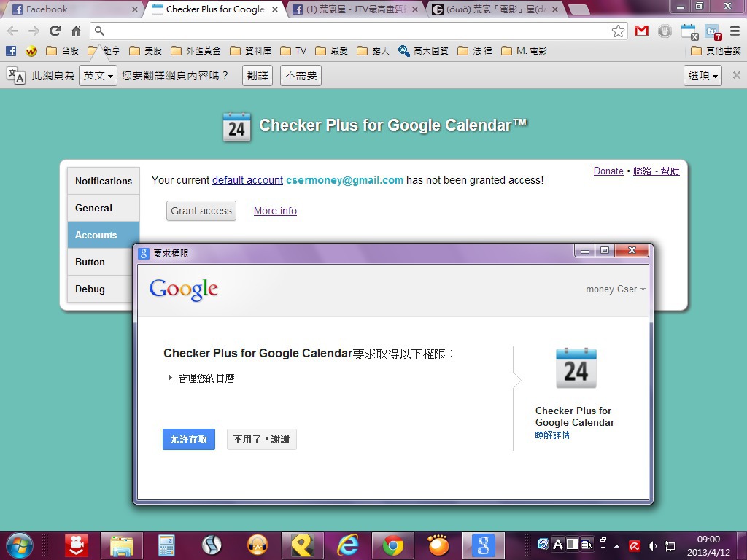Open the Facebook bookmark icon in bookmarks bar
The width and height of the screenshot is (747, 560).
coord(11,51)
